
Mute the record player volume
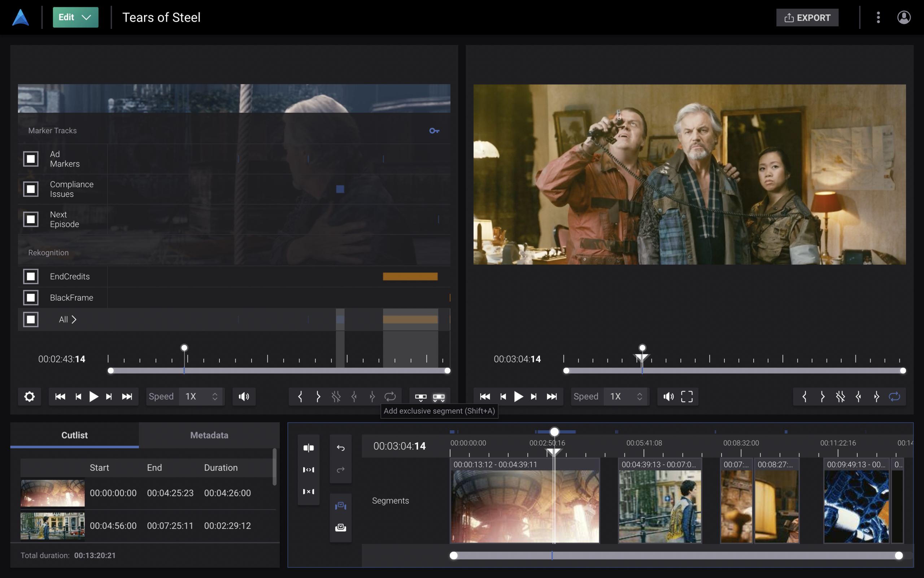[x=668, y=396]
